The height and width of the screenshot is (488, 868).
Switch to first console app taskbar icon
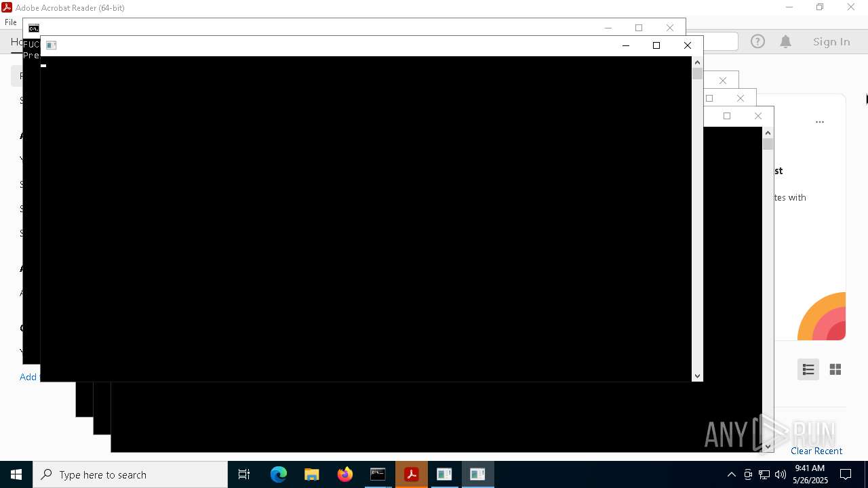pos(444,474)
